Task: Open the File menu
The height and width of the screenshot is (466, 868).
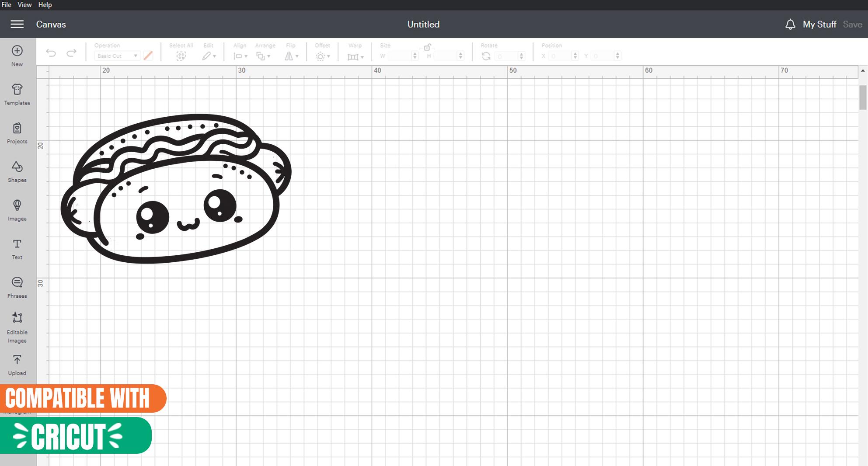Action: pos(7,5)
